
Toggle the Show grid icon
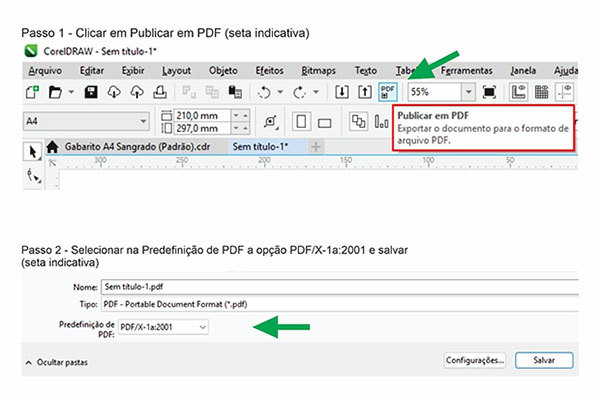(541, 92)
